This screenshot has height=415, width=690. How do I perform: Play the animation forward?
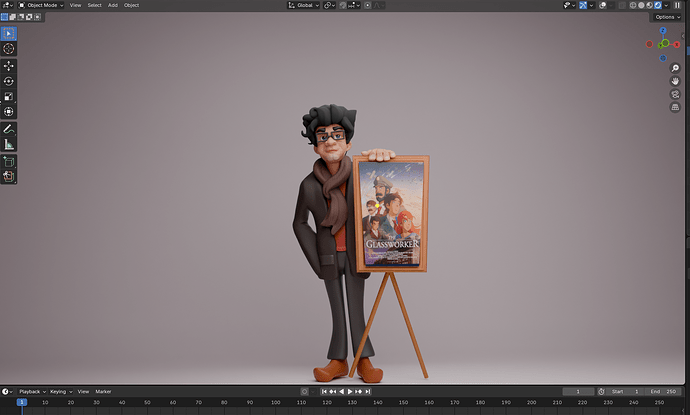point(350,391)
